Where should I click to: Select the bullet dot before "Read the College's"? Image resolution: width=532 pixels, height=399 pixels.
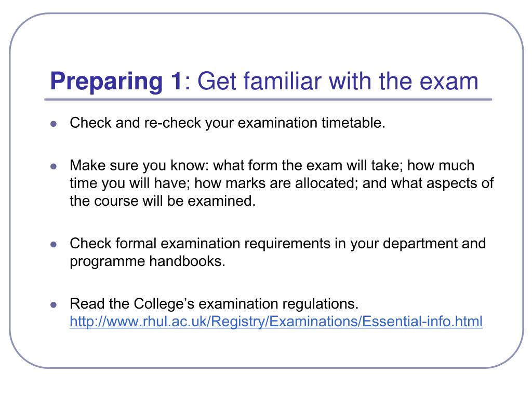click(54, 304)
